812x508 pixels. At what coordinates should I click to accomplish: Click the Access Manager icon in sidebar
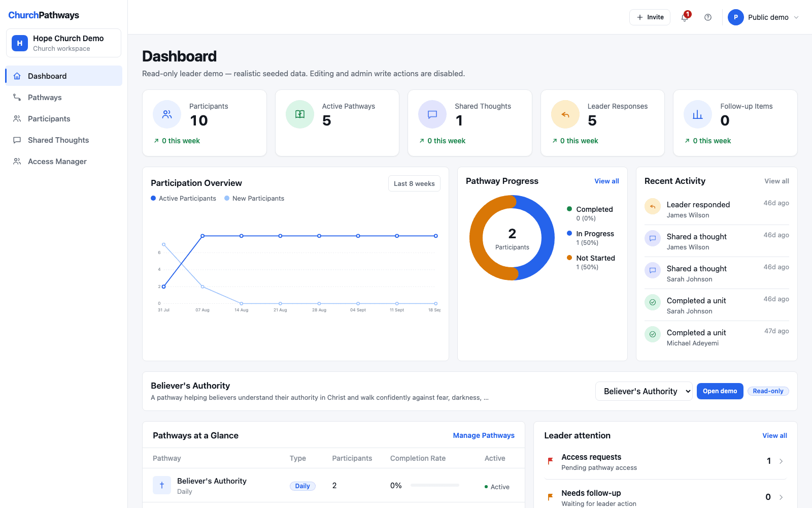click(17, 162)
